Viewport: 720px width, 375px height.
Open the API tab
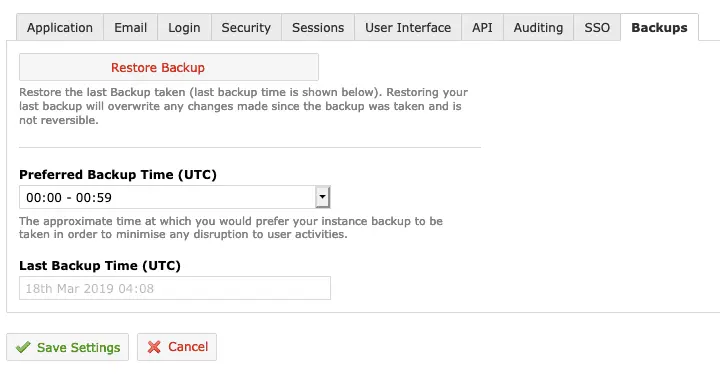point(482,28)
